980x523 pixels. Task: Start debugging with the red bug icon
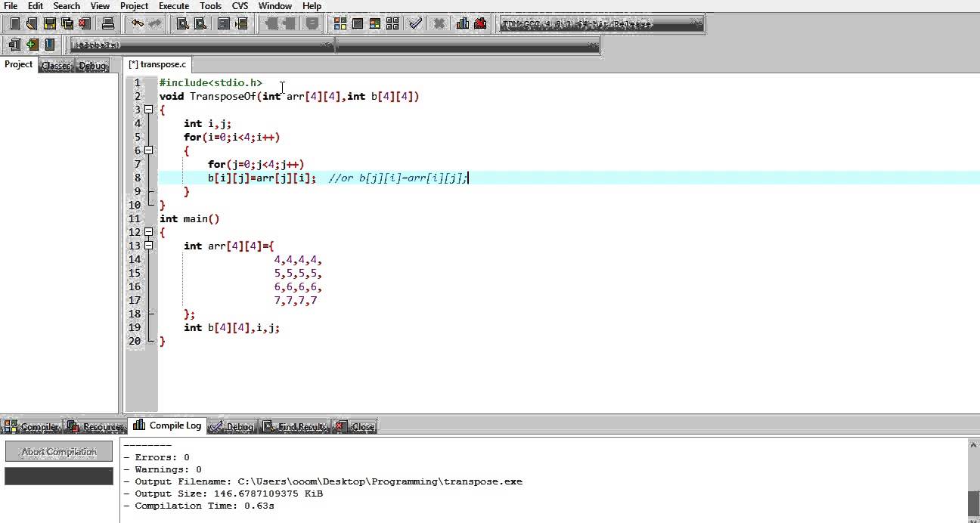[480, 23]
